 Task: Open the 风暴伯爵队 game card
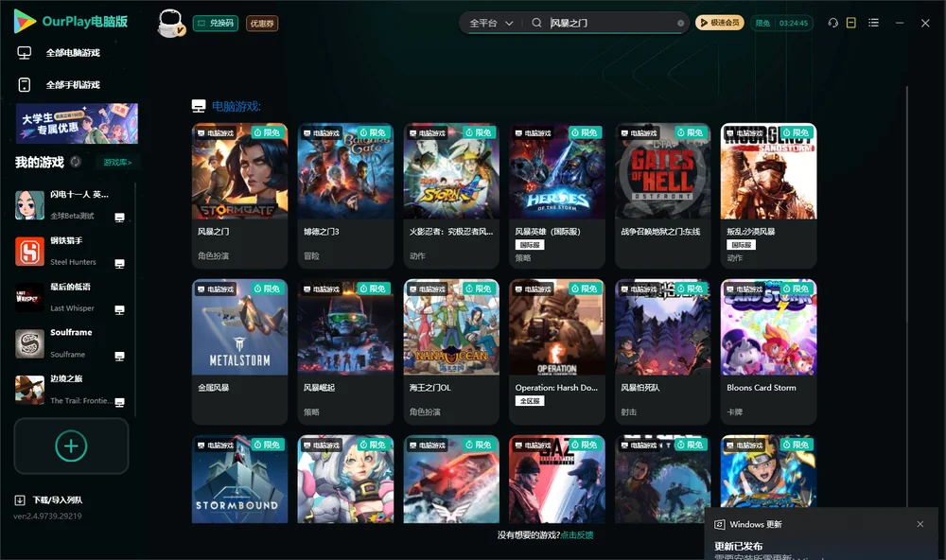point(662,352)
